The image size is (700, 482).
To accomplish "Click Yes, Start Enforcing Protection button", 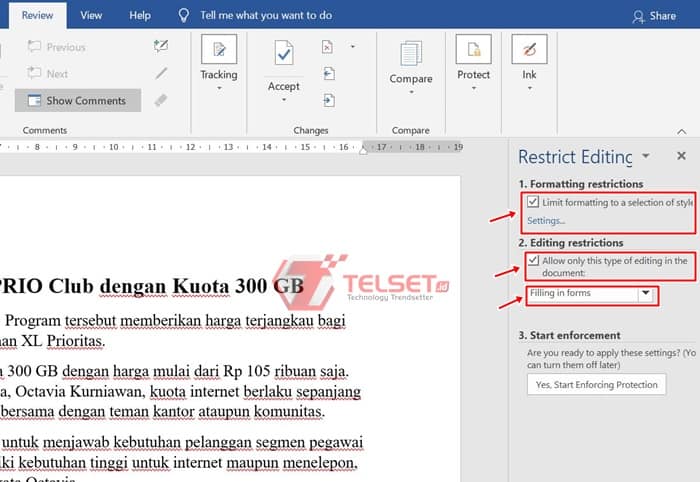I will pyautogui.click(x=596, y=384).
